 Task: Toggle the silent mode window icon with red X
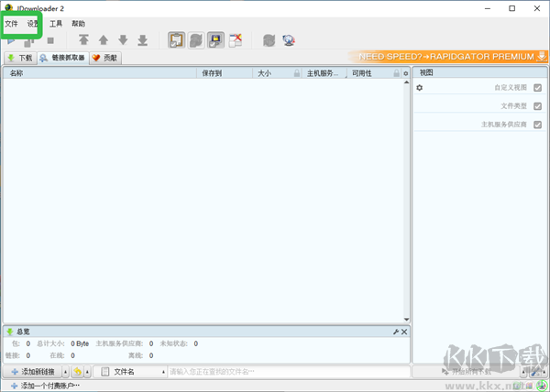236,40
